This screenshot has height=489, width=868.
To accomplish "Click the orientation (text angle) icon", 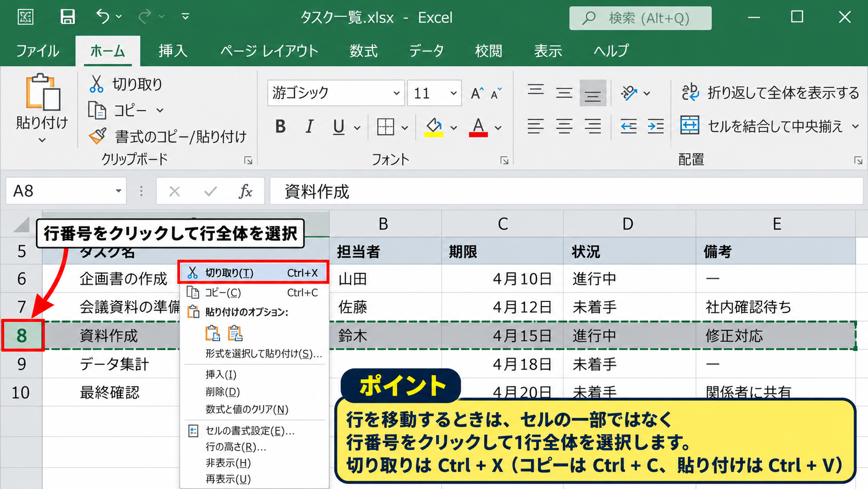I will pyautogui.click(x=629, y=93).
